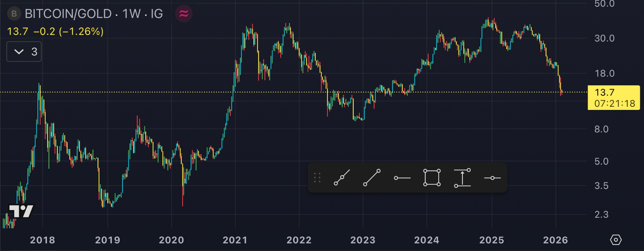
Task: Click the pink approximate-equals status icon
Action: 184,14
